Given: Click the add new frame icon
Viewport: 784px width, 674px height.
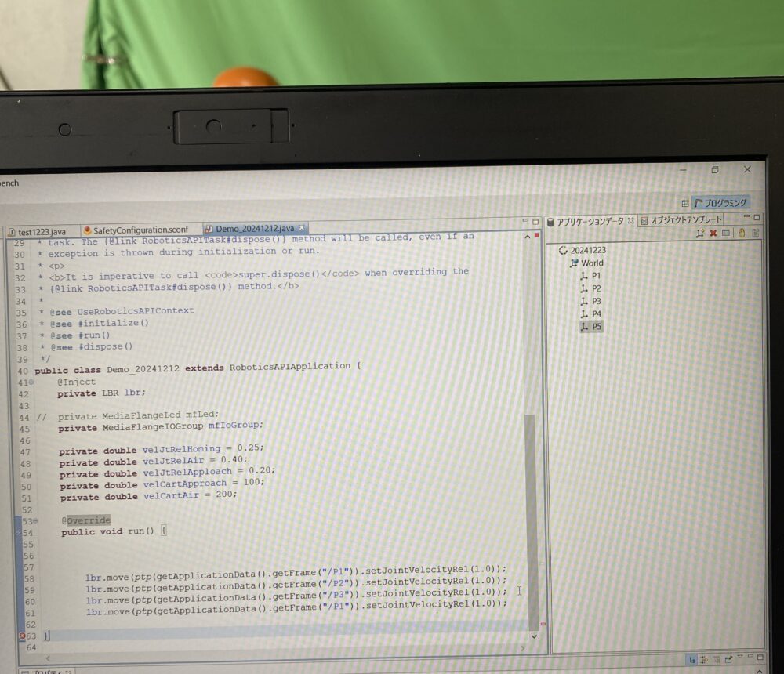Looking at the screenshot, I should coord(699,233).
